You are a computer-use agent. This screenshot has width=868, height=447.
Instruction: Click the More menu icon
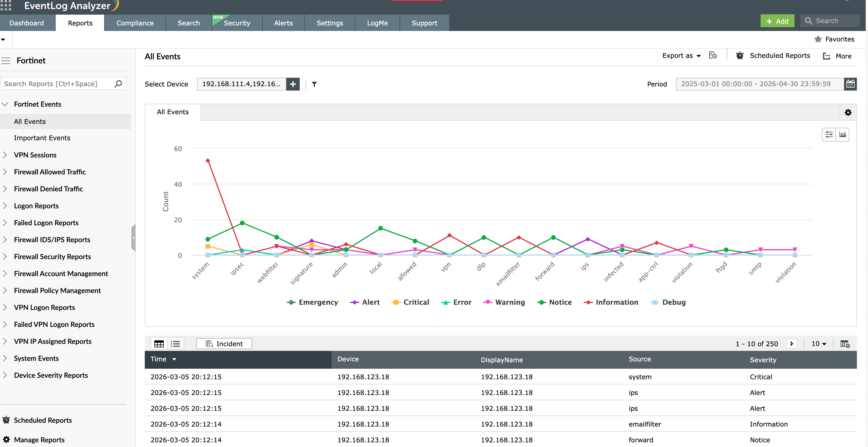(x=826, y=56)
